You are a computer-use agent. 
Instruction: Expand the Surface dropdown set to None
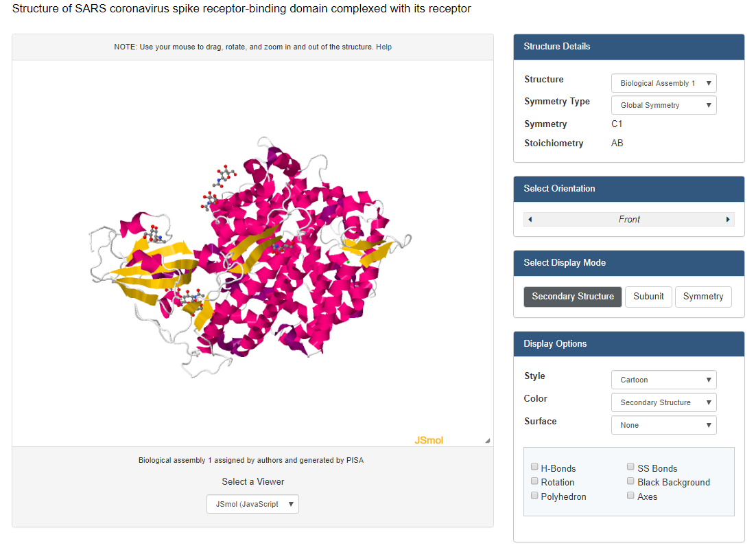point(663,425)
